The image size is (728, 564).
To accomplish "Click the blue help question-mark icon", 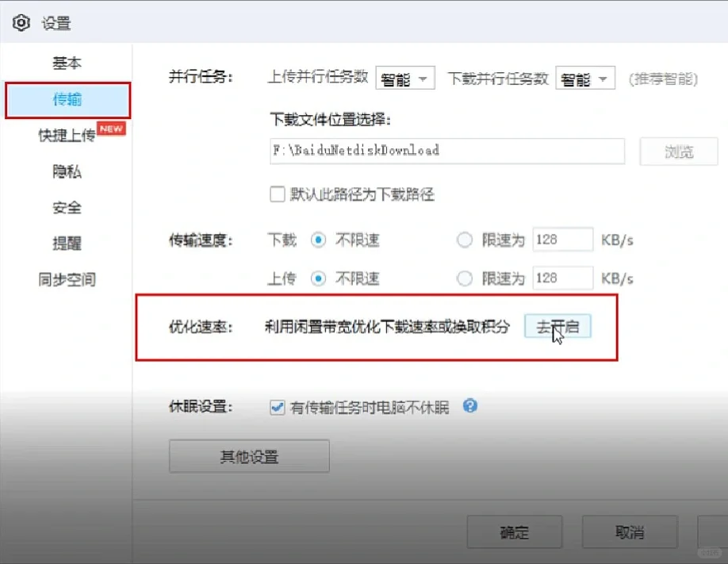I will tap(470, 406).
